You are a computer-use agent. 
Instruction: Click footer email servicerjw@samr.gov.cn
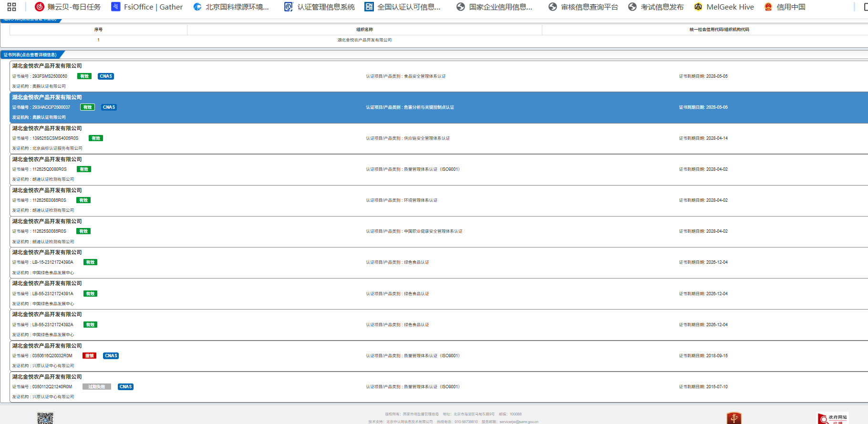[519, 422]
